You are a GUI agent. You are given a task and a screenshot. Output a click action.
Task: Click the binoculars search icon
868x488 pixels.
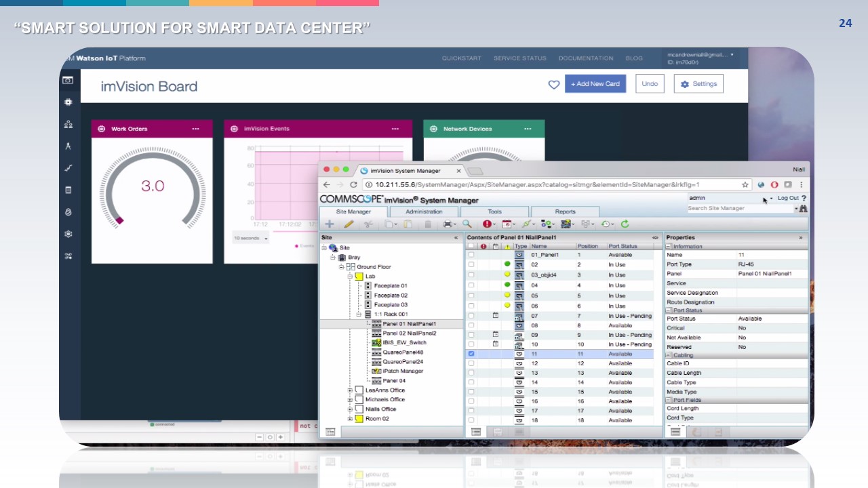click(804, 209)
